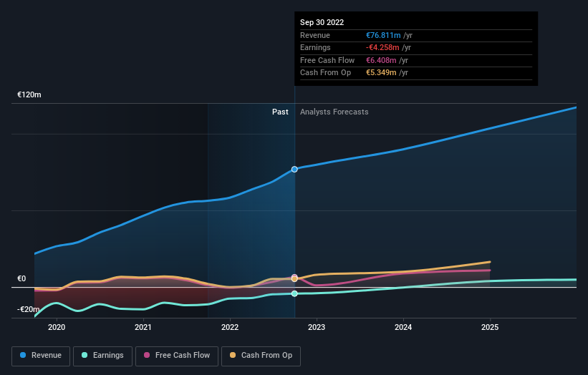The image size is (588, 375).
Task: Click the €6.408m free cash flow value
Action: tap(381, 60)
